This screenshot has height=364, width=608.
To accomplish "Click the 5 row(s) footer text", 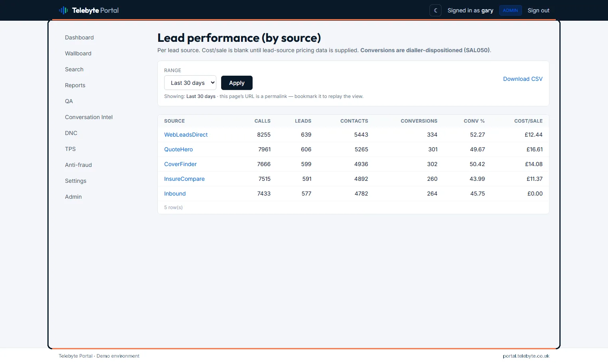I will [x=173, y=207].
